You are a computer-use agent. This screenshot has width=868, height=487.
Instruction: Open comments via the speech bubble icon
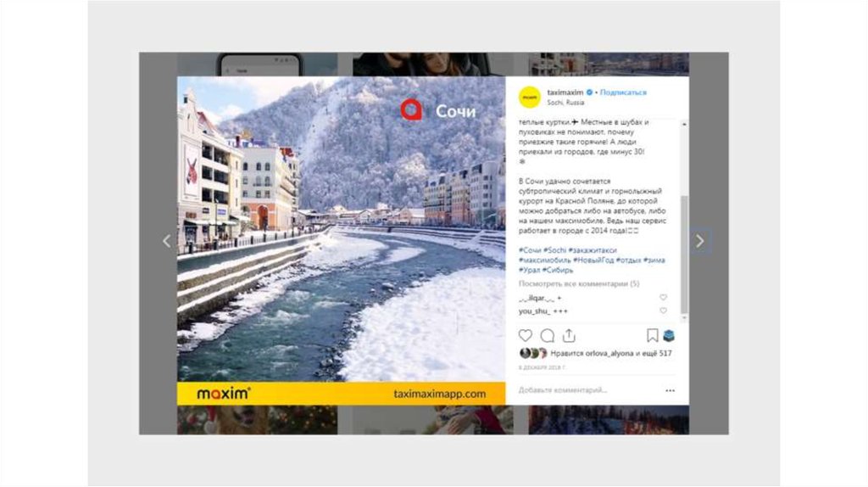pyautogui.click(x=548, y=335)
